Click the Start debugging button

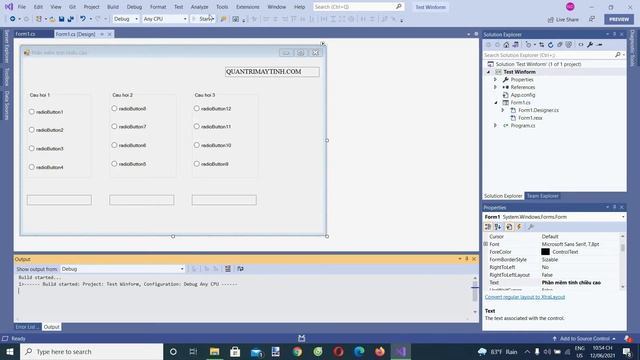coord(203,19)
